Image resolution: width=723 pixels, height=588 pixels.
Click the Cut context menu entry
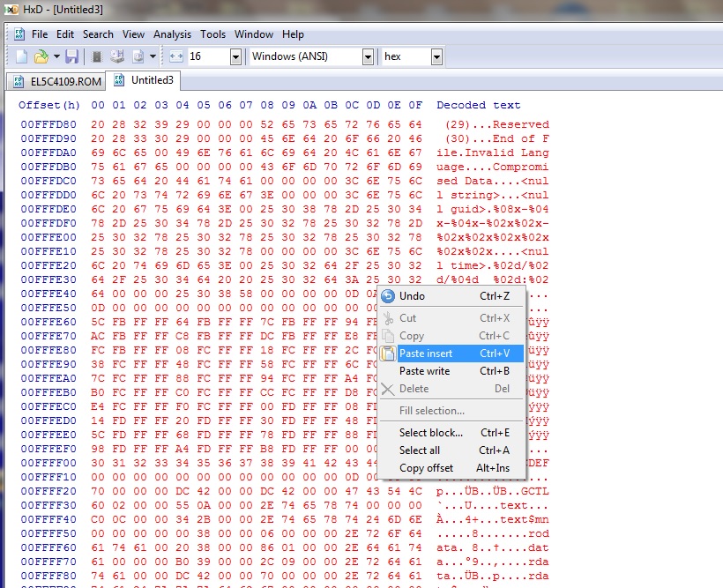click(451, 318)
